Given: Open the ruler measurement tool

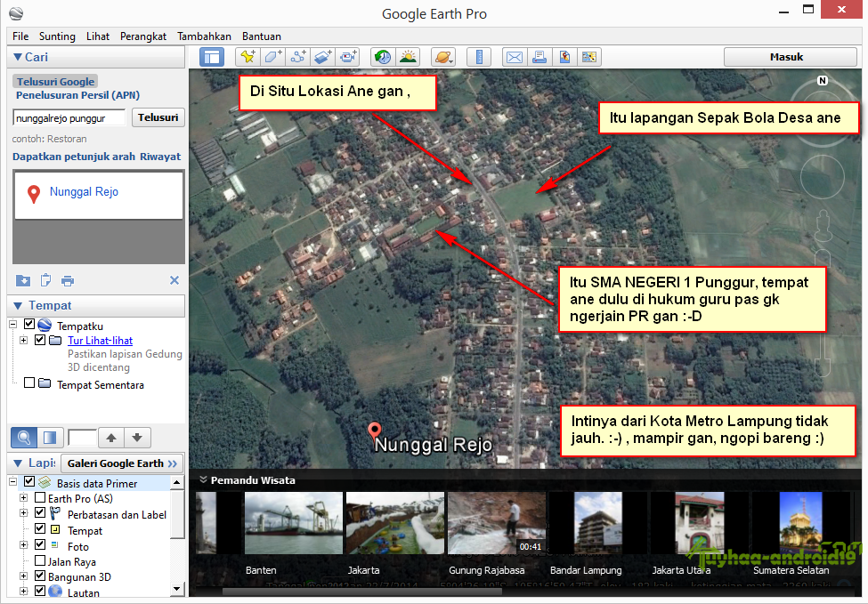Looking at the screenshot, I should pos(479,57).
